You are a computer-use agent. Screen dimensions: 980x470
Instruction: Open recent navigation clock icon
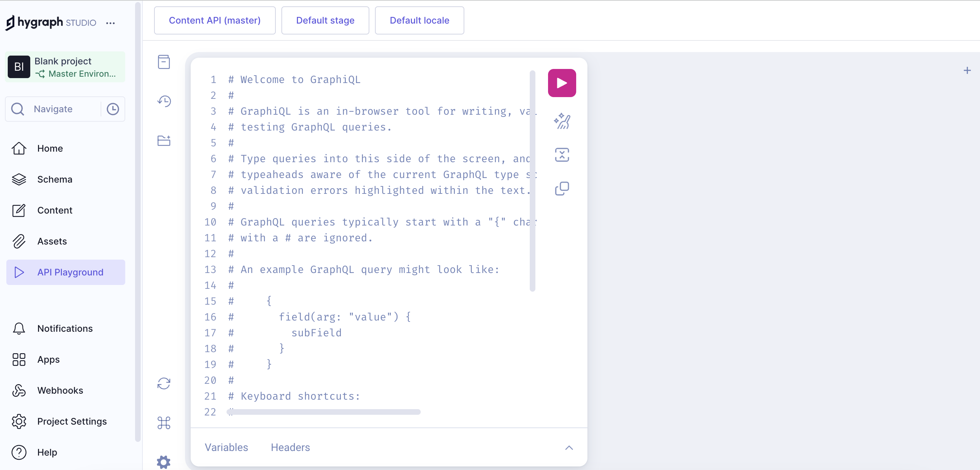113,109
